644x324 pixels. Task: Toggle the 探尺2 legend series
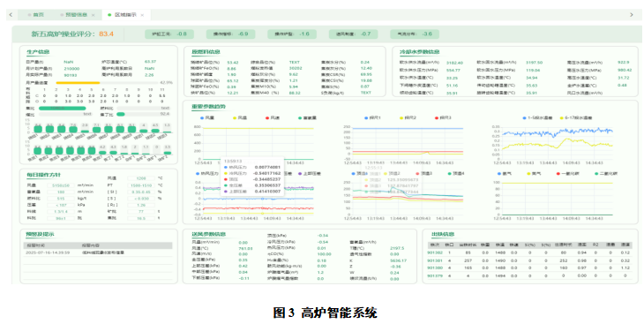pyautogui.click(x=408, y=118)
